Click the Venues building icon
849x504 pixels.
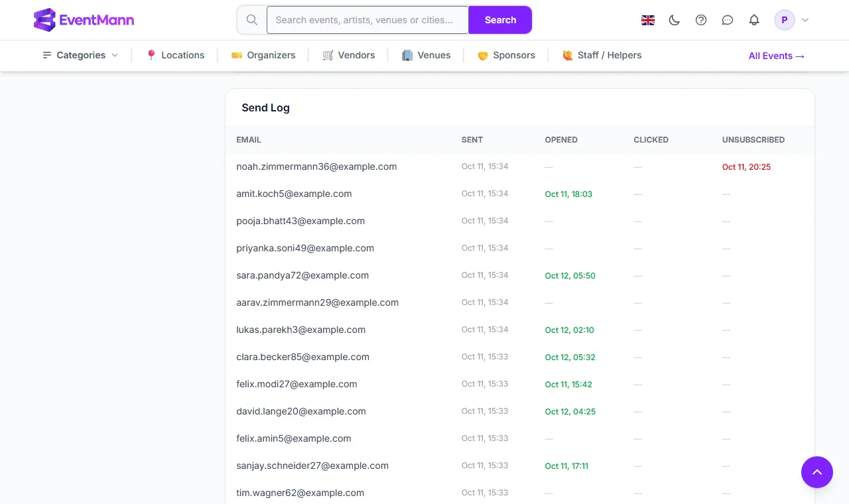point(407,55)
